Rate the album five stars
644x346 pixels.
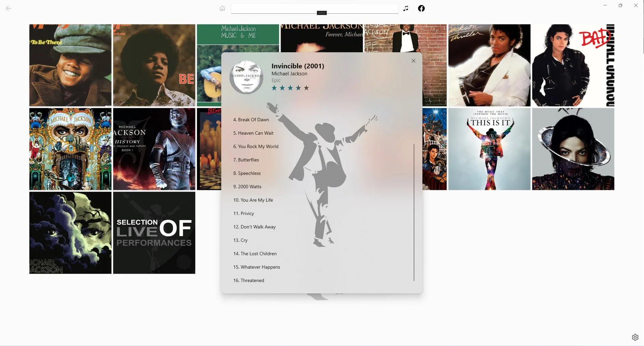pos(306,88)
